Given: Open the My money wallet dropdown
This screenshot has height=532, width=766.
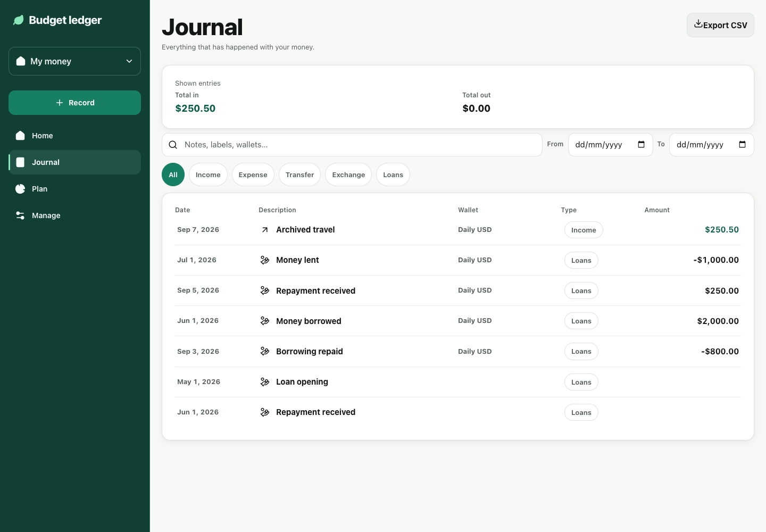Looking at the screenshot, I should click(74, 61).
